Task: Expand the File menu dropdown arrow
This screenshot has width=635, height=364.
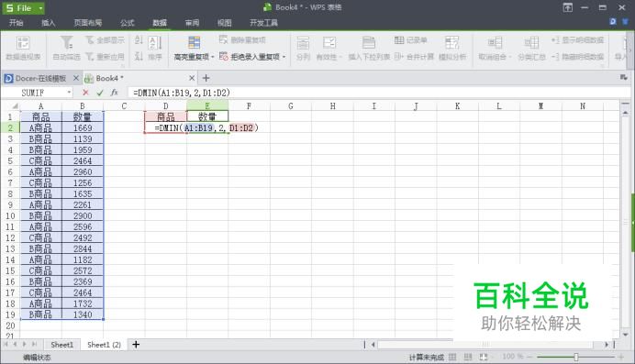Action: [40, 8]
